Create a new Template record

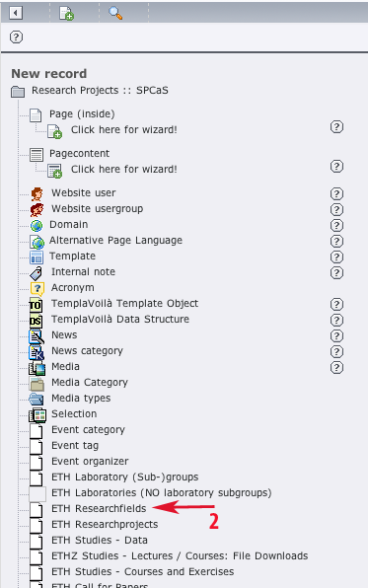(x=72, y=257)
